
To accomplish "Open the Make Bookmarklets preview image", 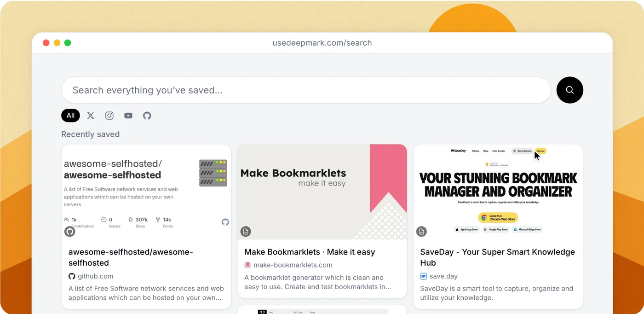I will point(322,192).
